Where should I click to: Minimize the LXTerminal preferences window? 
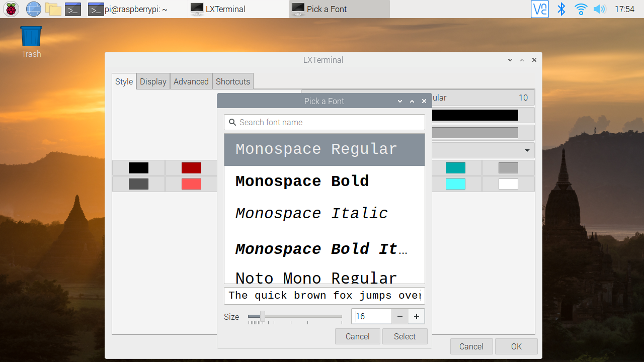click(x=510, y=60)
